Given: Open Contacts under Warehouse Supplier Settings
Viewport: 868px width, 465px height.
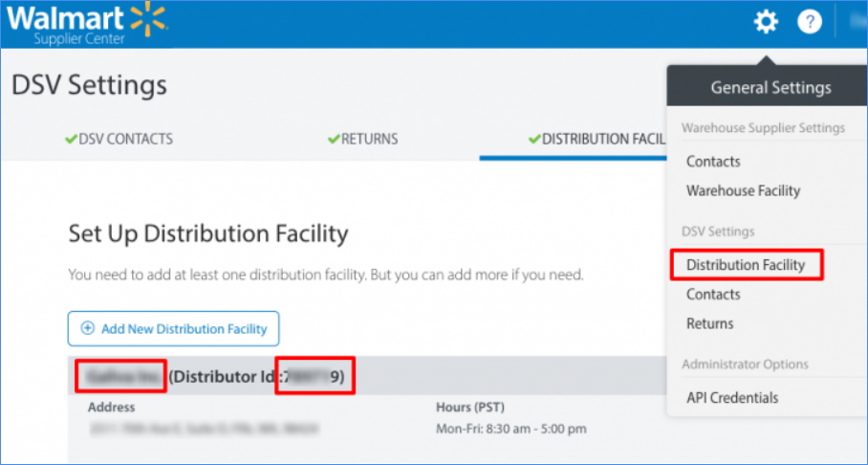Looking at the screenshot, I should (x=713, y=162).
